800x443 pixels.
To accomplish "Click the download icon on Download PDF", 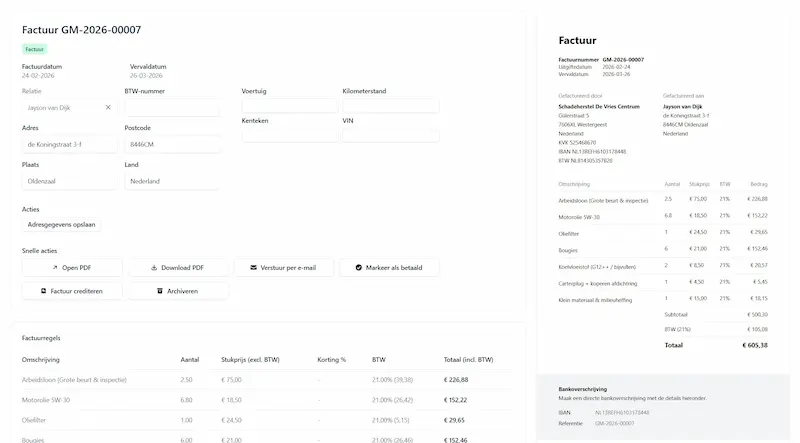I will pos(154,267).
